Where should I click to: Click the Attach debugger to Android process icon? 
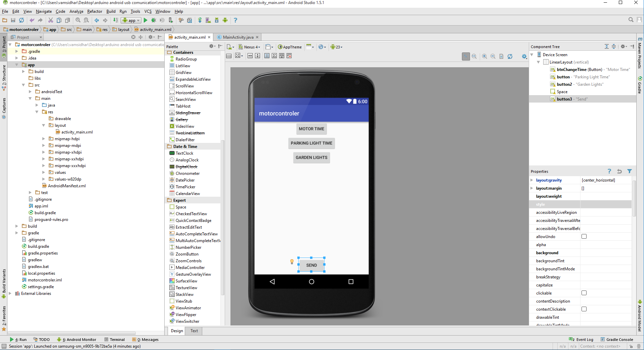tap(171, 20)
